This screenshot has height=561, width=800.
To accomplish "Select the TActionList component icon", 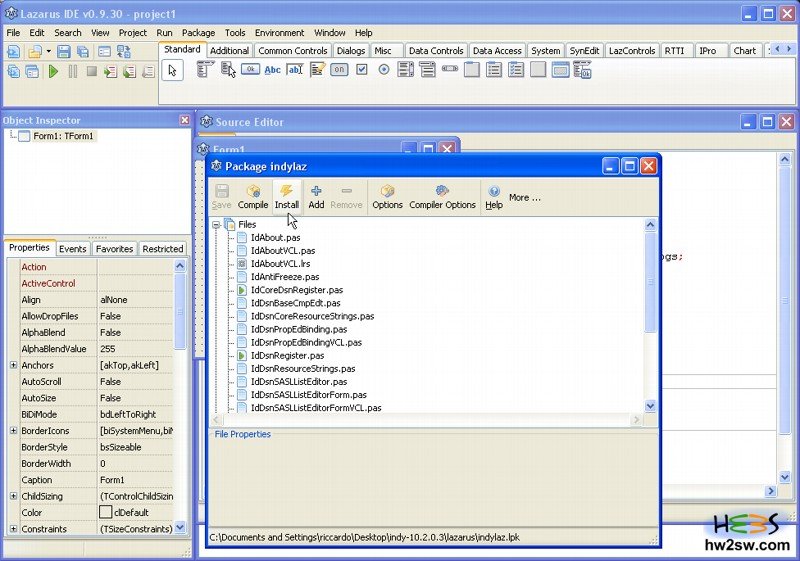I will coord(582,69).
